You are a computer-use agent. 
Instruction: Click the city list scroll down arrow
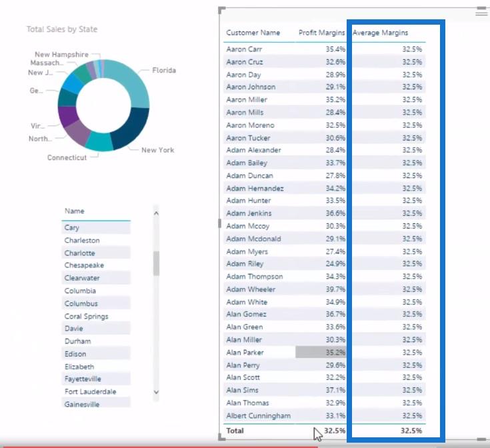tap(156, 392)
